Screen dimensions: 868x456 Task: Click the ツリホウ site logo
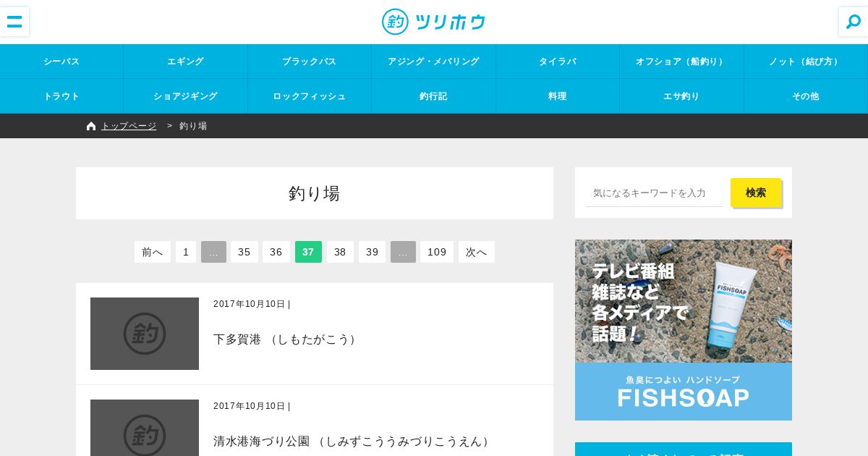[x=434, y=22]
